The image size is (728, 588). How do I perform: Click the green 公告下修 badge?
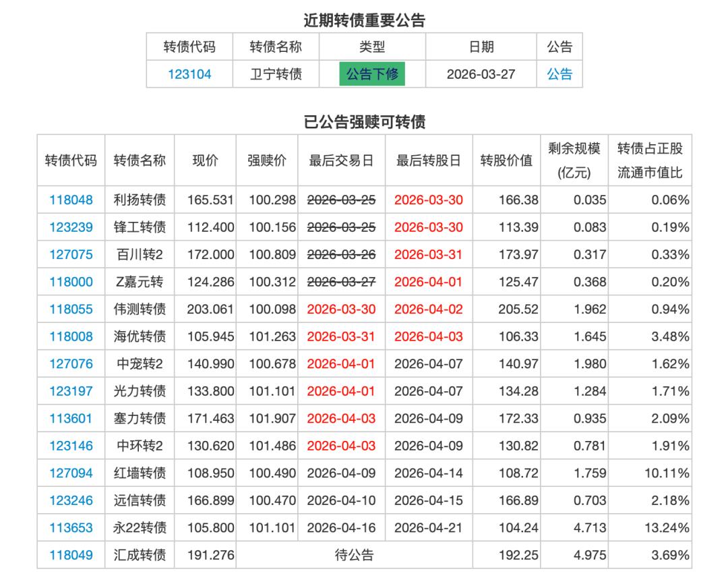372,74
